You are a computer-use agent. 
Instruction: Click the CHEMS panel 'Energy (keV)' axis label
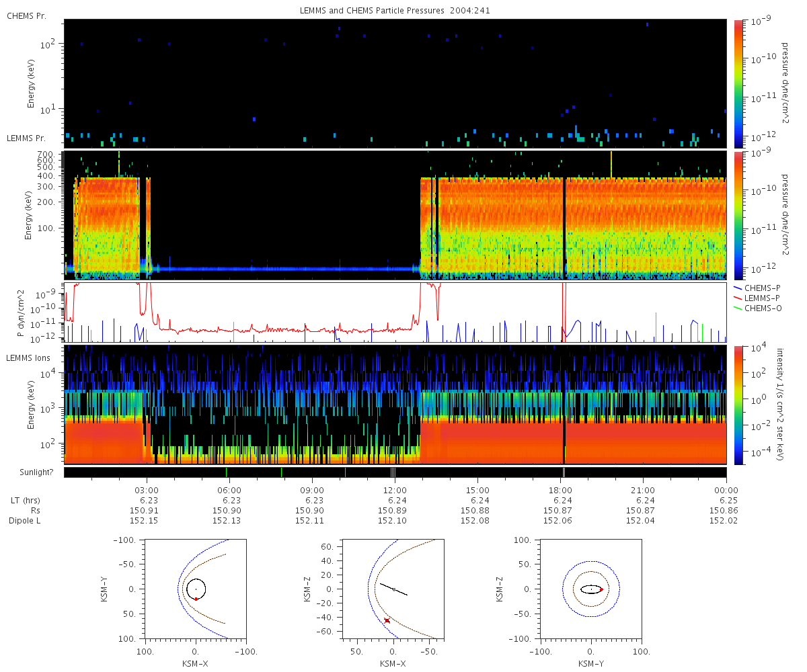coord(31,84)
